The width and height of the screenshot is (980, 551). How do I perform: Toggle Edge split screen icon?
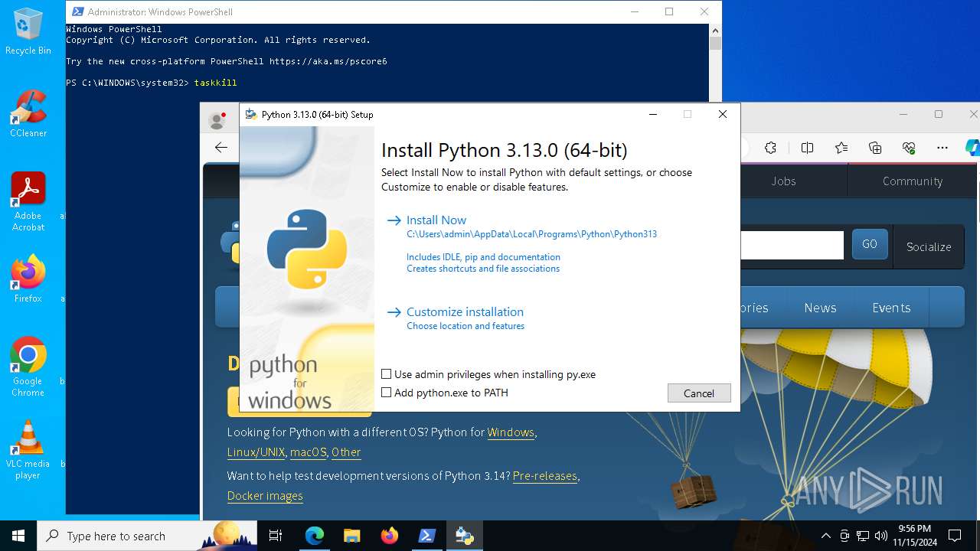coord(807,148)
